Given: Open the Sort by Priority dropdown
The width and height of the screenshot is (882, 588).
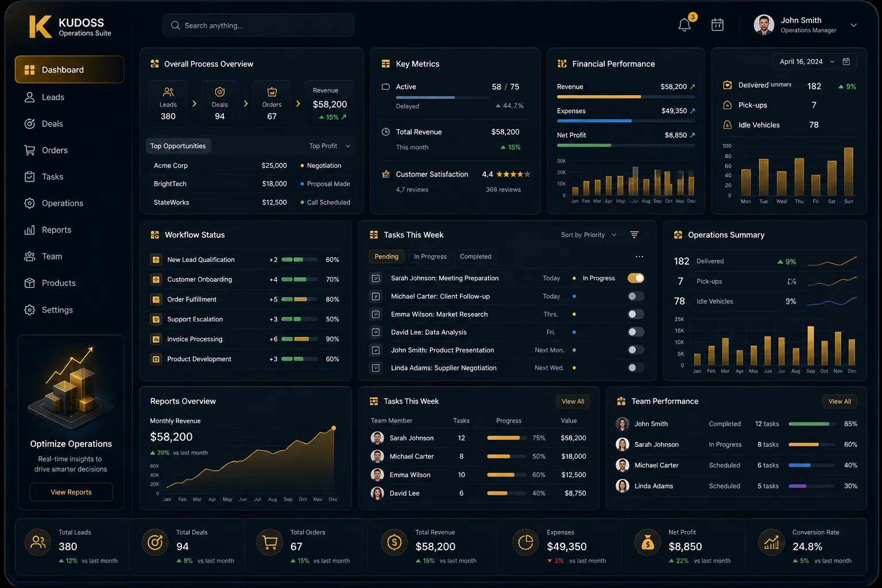Looking at the screenshot, I should pos(589,235).
